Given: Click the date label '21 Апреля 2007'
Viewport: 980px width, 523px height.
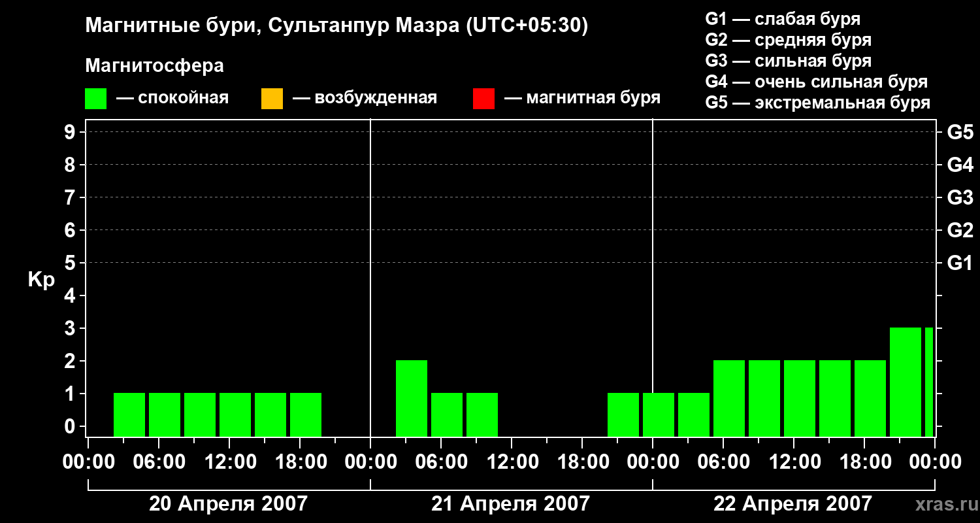Looking at the screenshot, I should pos(510,503).
